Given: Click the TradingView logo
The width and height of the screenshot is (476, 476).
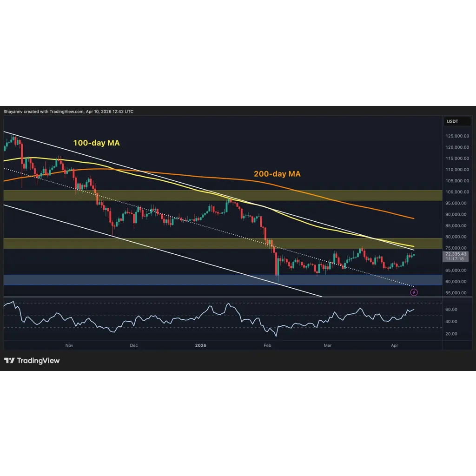Looking at the screenshot, I should point(32,360).
